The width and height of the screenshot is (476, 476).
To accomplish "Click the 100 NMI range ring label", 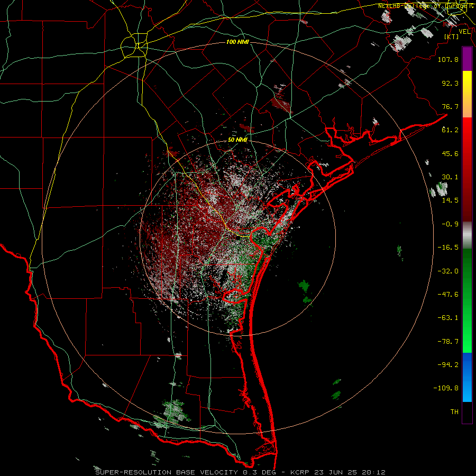I will 237,42.
